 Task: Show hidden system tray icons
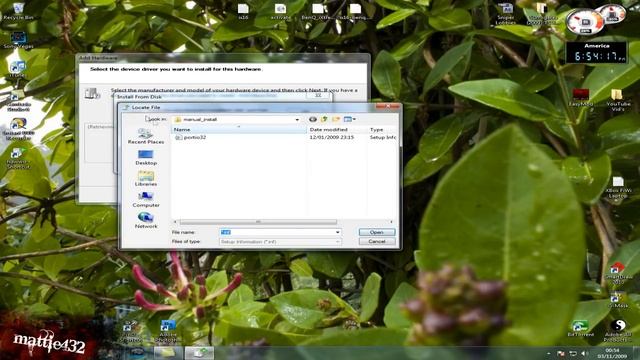click(548, 353)
